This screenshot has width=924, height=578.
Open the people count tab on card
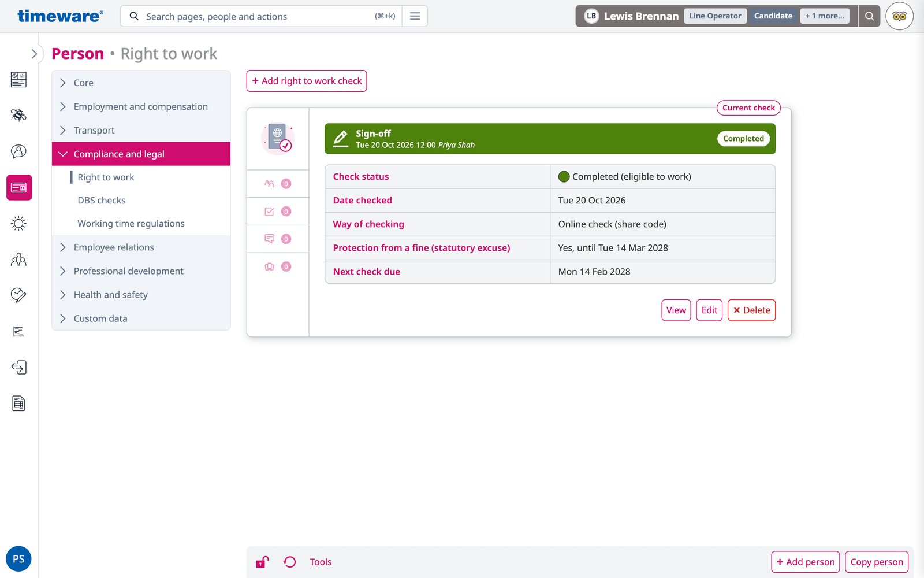pos(278,184)
